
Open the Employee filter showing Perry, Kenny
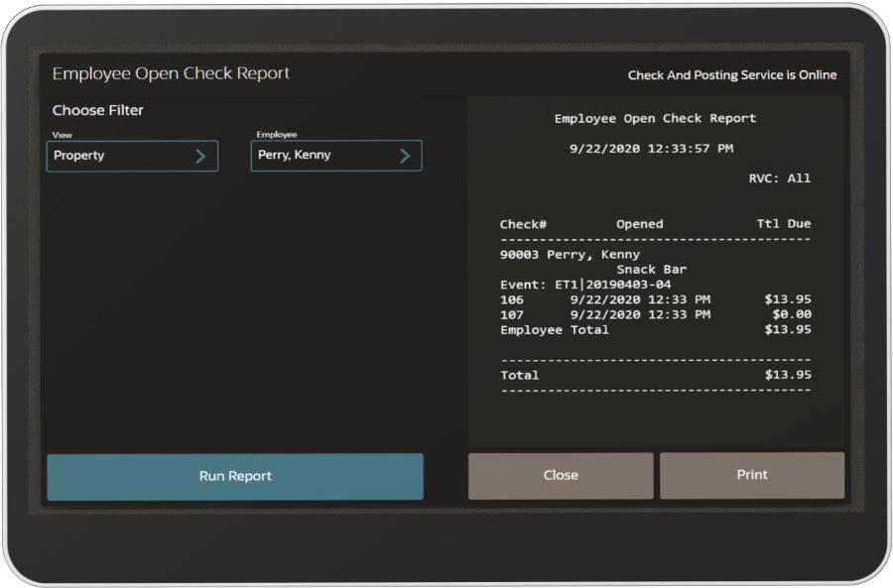tap(336, 156)
